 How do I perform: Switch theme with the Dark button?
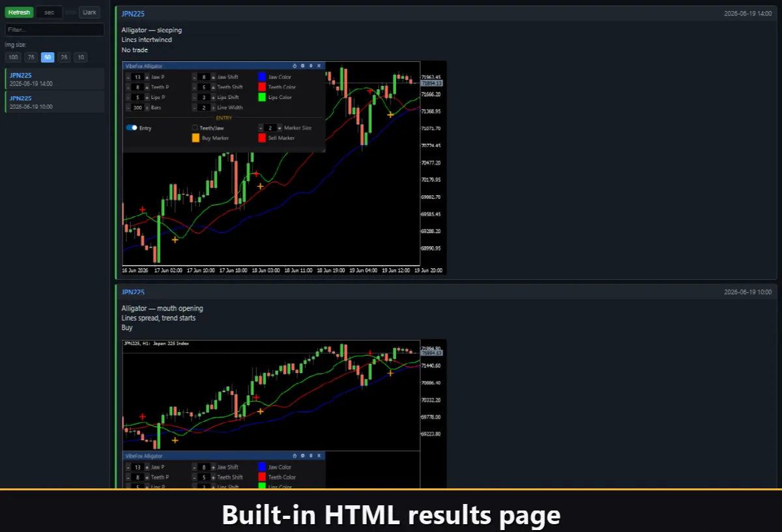point(90,12)
